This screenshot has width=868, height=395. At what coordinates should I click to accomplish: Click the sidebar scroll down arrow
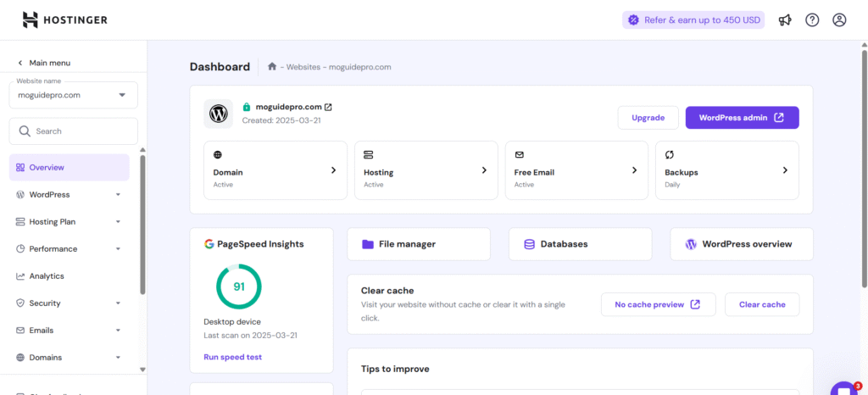tap(142, 370)
